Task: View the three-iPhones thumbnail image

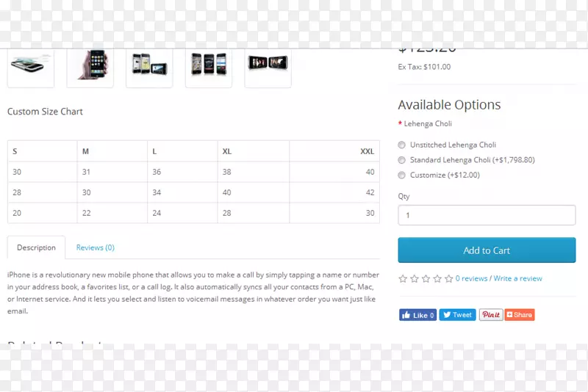Action: (x=209, y=65)
